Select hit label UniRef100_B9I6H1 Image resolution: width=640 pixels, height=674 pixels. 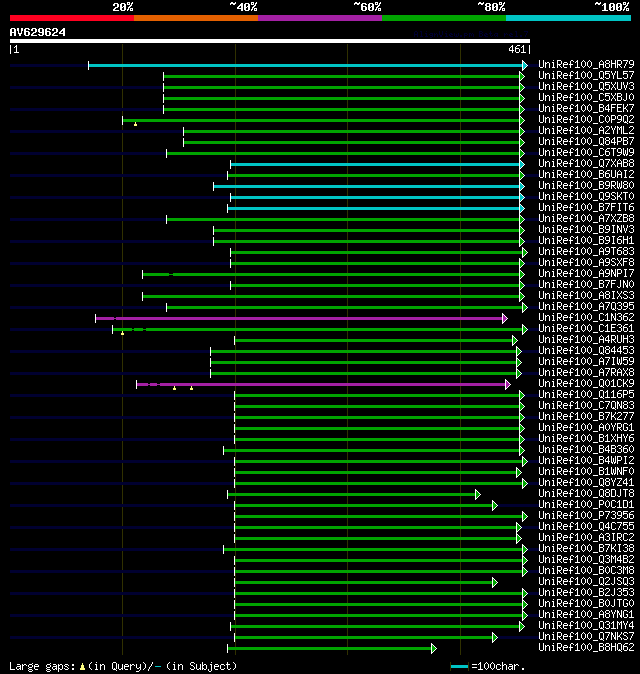tap(586, 240)
